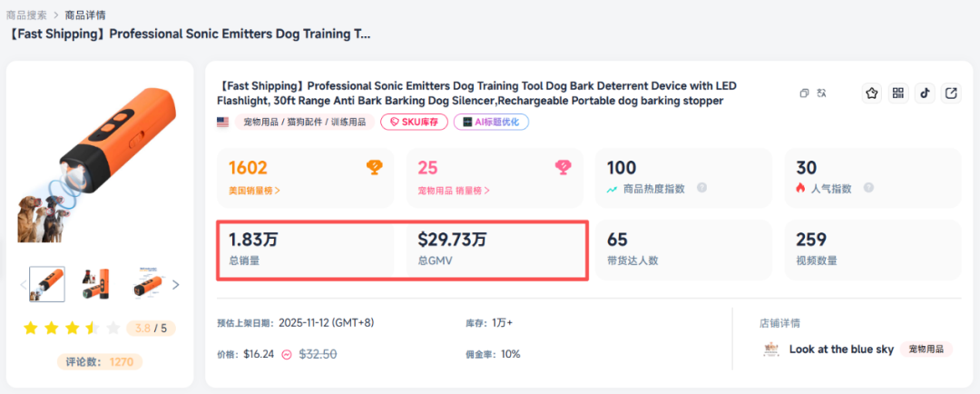
Task: Click the price trend icon beside $16.24
Action: [287, 354]
